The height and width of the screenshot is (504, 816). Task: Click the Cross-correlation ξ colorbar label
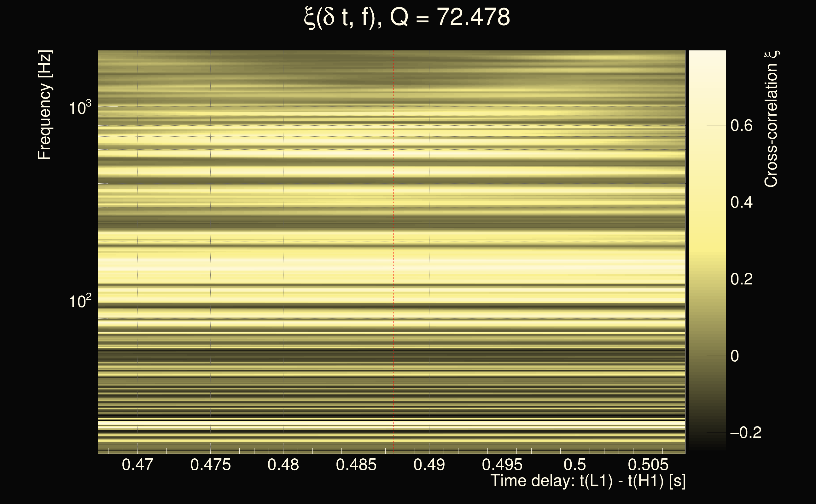coord(771,119)
